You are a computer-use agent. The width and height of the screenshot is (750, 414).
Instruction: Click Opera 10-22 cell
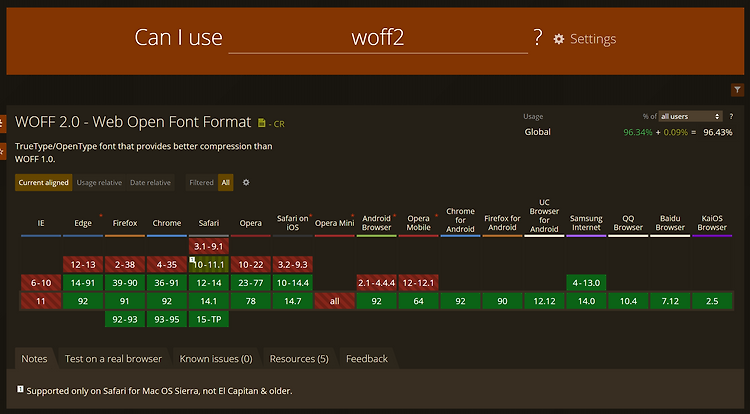point(251,265)
